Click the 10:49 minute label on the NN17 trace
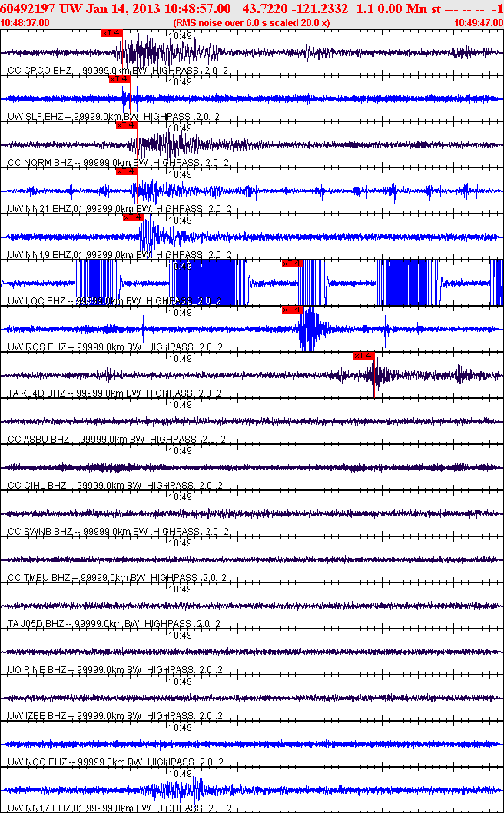 (x=181, y=773)
